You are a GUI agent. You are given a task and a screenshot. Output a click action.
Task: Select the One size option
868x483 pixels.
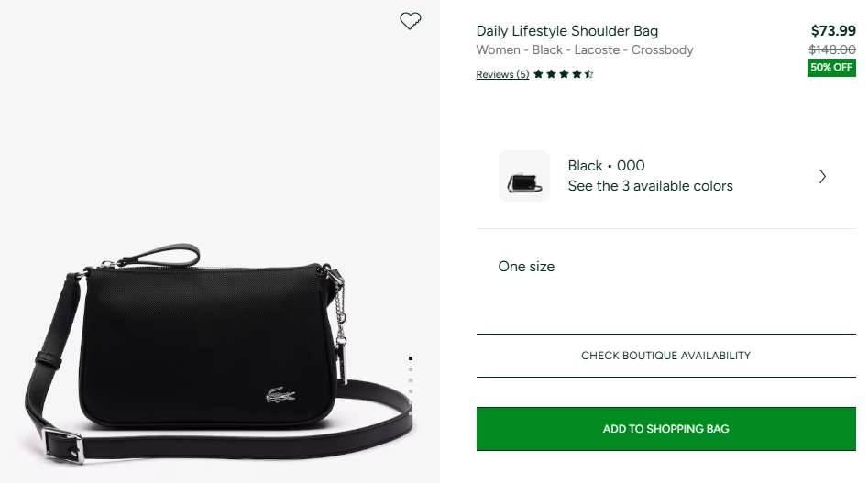(x=526, y=267)
